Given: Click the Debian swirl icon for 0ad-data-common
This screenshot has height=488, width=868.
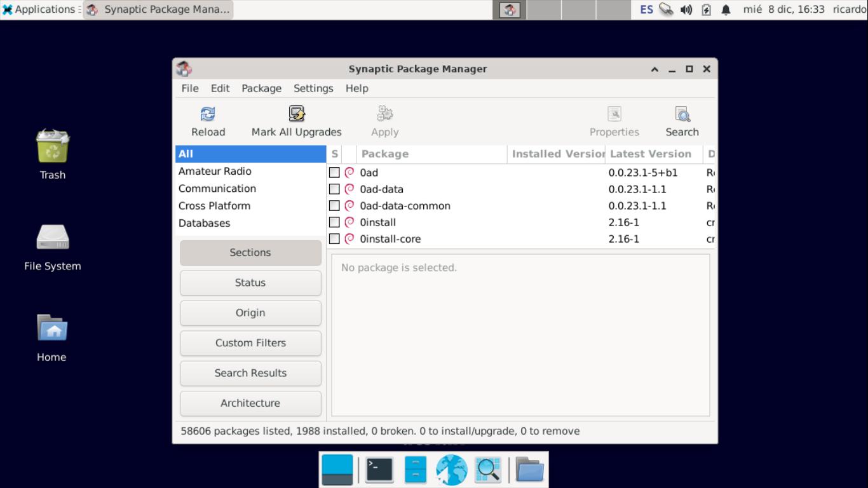Looking at the screenshot, I should pos(349,205).
